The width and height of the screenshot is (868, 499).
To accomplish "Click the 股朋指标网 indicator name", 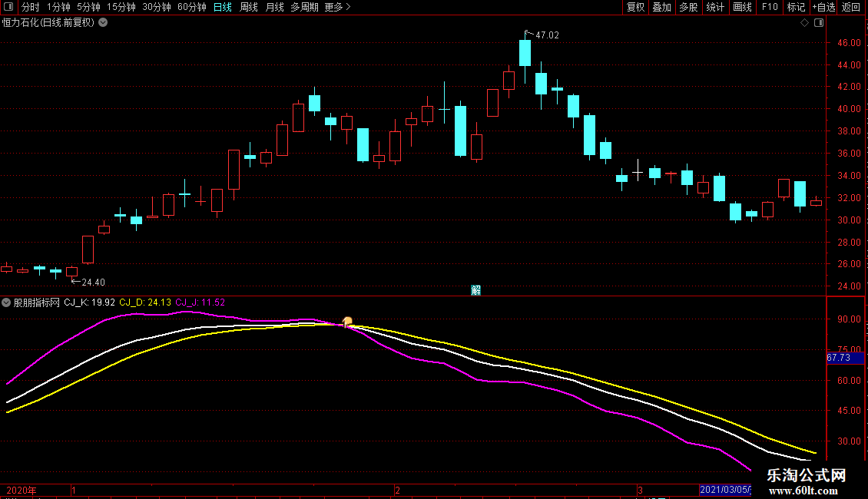I will (x=37, y=302).
